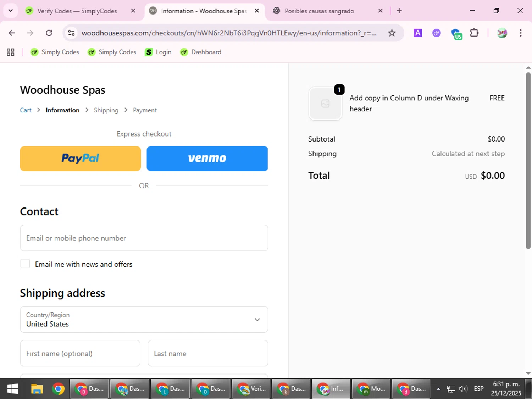
Task: Open the tab search dropdown arrow
Action: pyautogui.click(x=11, y=11)
